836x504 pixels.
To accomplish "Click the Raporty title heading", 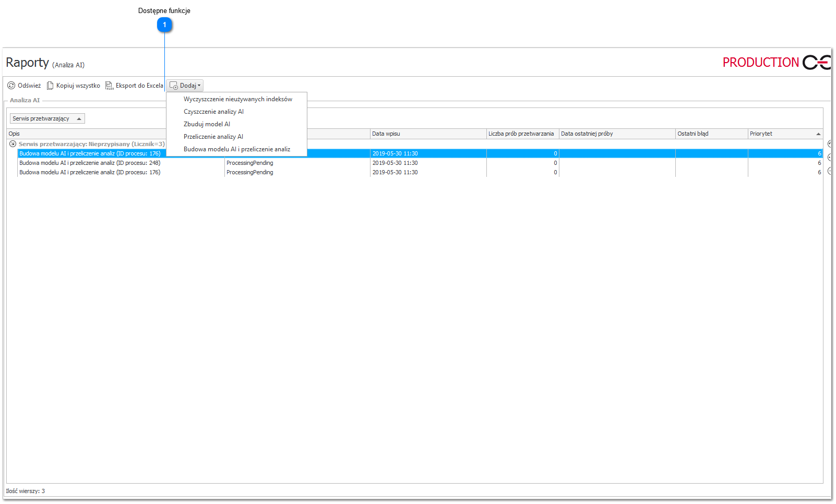I will click(x=27, y=63).
